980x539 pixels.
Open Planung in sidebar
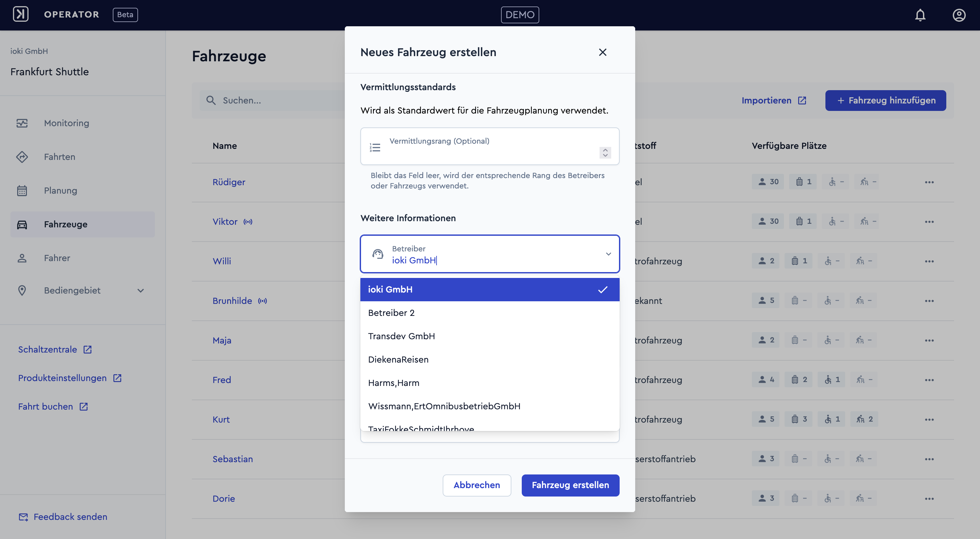pyautogui.click(x=83, y=190)
